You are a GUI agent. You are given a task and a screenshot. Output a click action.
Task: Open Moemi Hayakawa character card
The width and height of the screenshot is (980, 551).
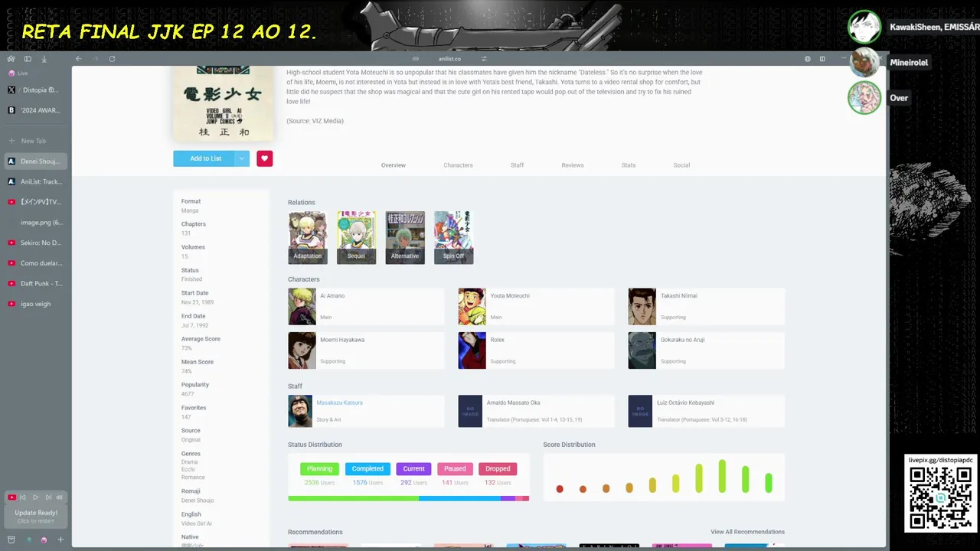coord(366,350)
